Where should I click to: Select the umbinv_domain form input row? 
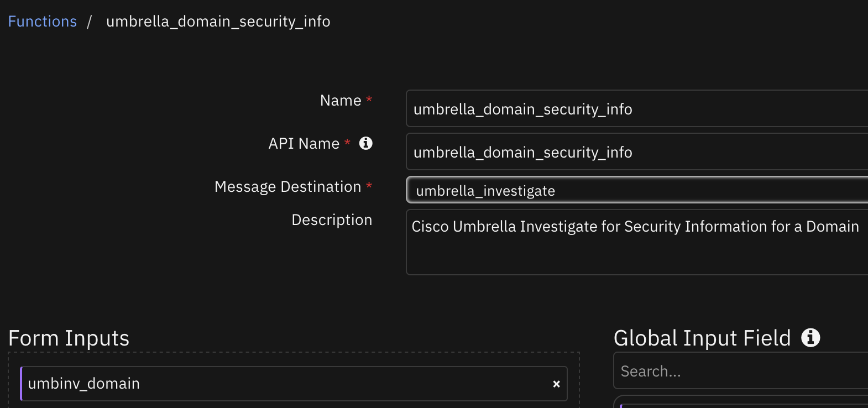[x=294, y=384]
